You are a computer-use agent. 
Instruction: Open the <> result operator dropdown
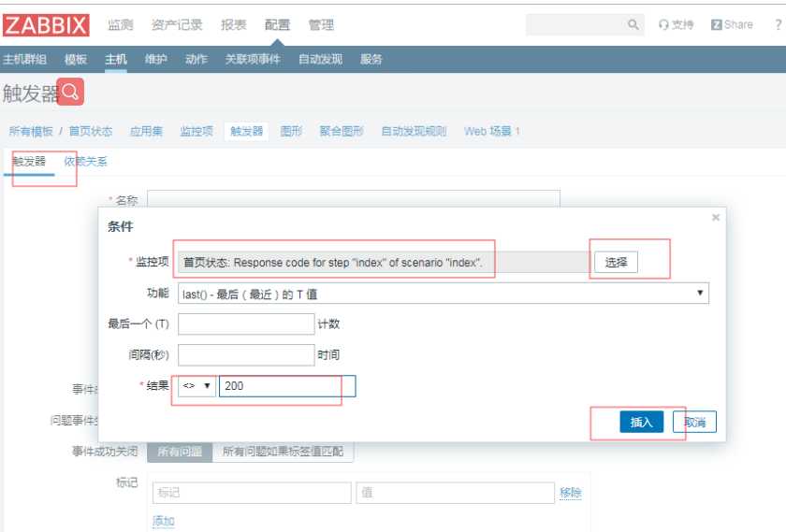pos(197,386)
